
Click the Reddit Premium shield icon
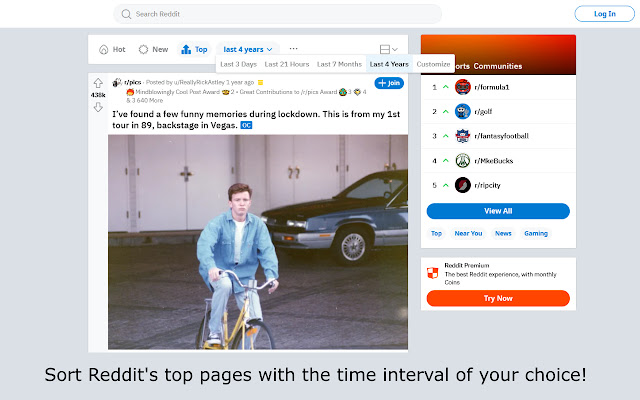(x=432, y=273)
